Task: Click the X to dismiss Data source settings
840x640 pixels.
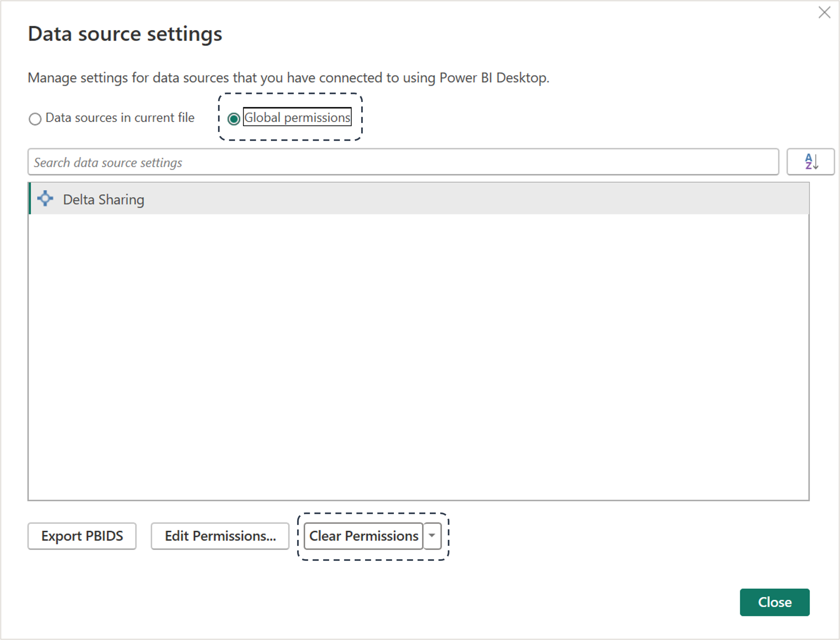Action: tap(825, 12)
